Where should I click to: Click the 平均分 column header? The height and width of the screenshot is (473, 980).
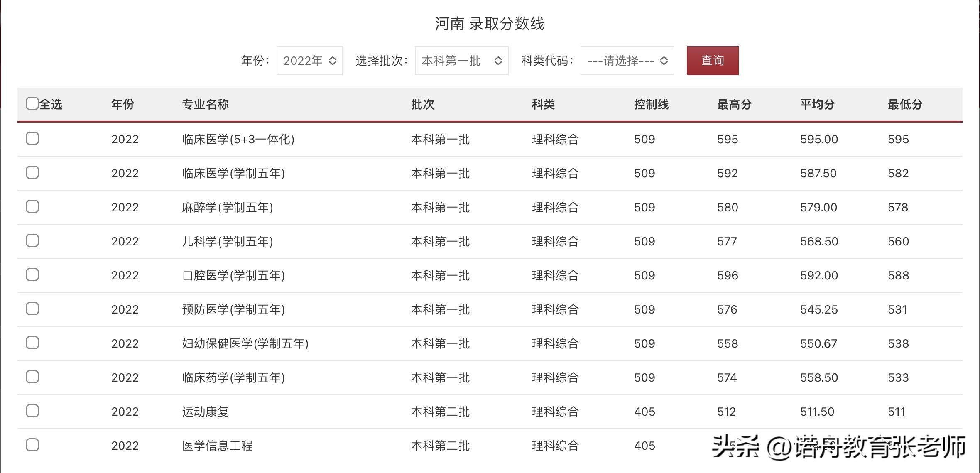pos(817,104)
